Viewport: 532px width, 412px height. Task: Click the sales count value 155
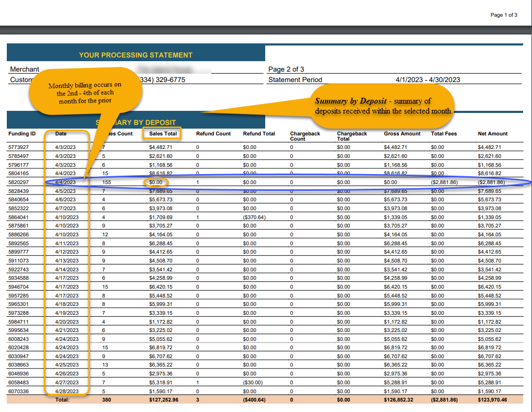pos(107,182)
